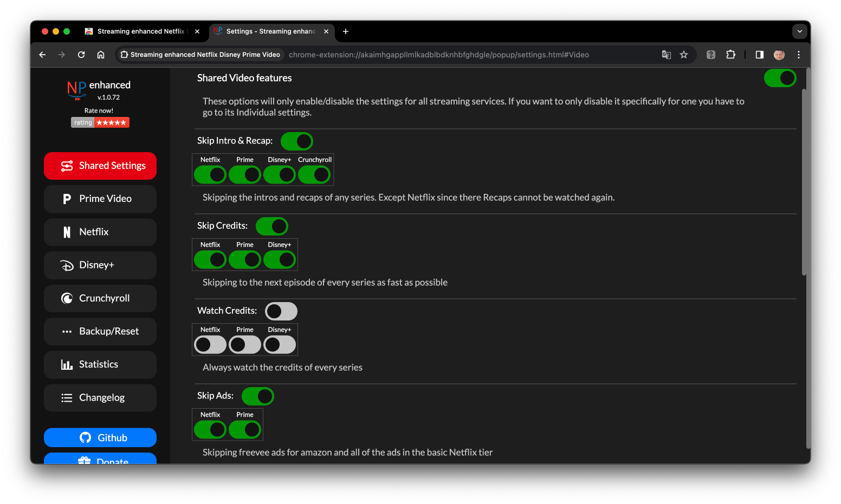Image resolution: width=841 pixels, height=504 pixels.
Task: Click the address bar URL
Action: tap(439, 55)
